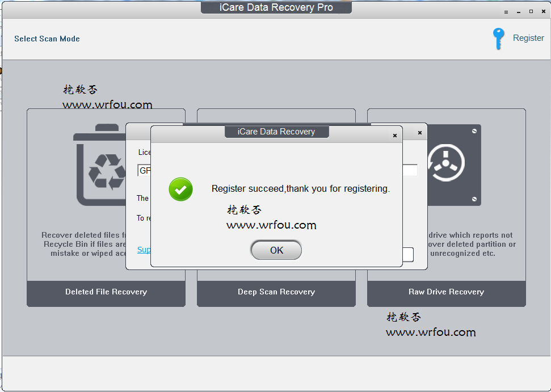Close the iCare Data Recovery success dialog
Viewport: 551px width, 392px height.
[x=394, y=136]
